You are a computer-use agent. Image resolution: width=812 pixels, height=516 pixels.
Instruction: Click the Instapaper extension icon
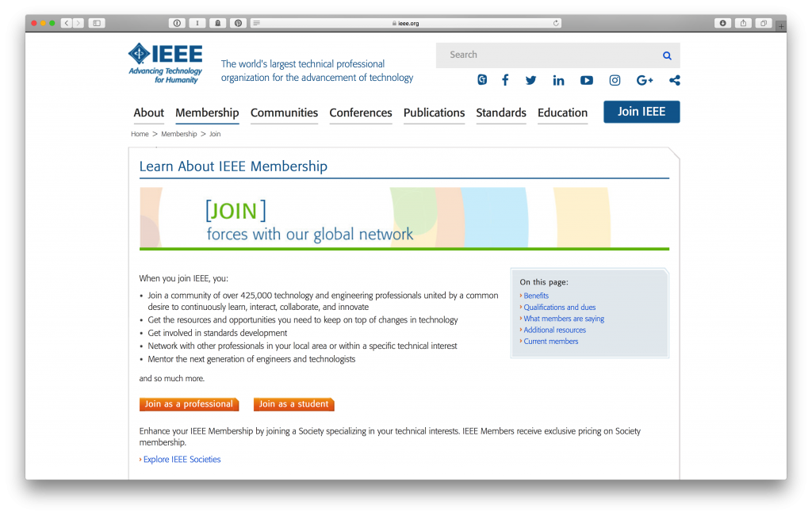197,23
